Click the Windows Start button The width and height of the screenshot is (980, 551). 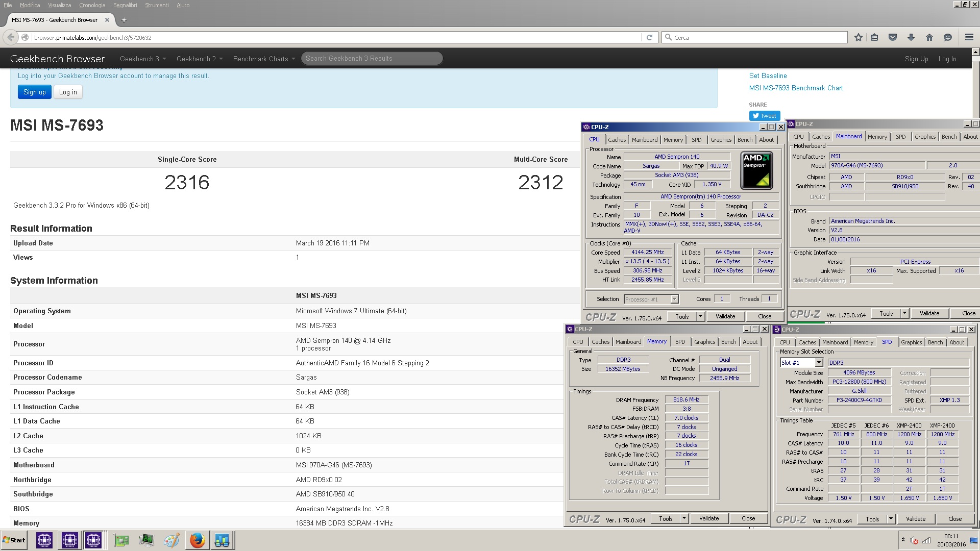[x=14, y=540]
